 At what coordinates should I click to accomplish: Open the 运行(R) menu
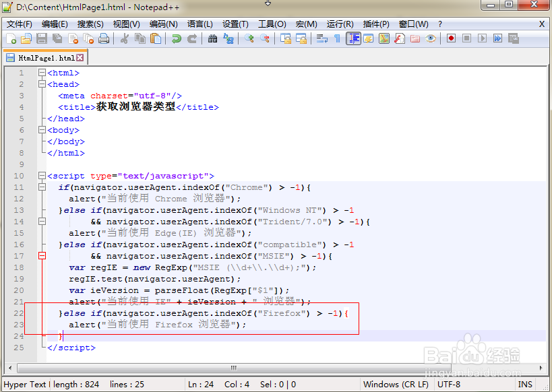pos(340,24)
